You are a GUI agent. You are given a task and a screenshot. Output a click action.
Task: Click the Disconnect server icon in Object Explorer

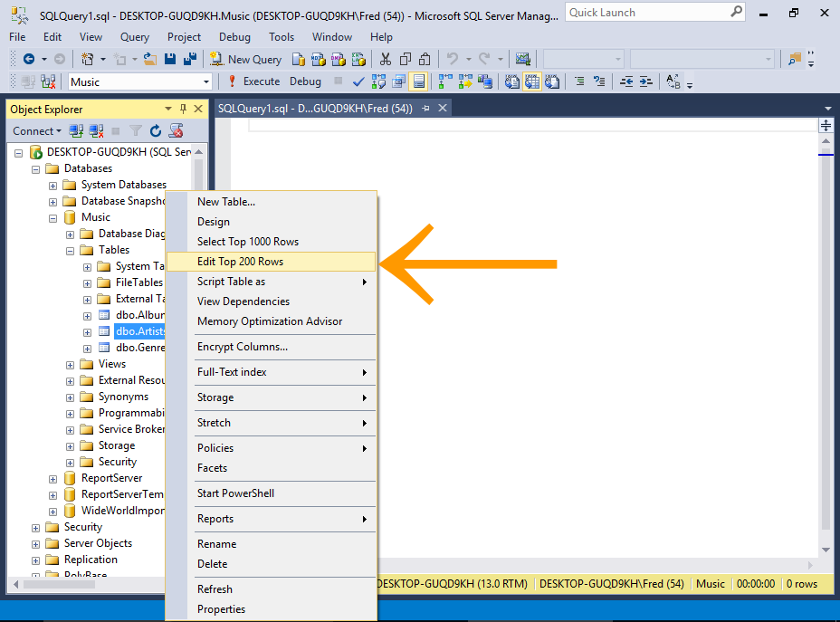click(95, 130)
